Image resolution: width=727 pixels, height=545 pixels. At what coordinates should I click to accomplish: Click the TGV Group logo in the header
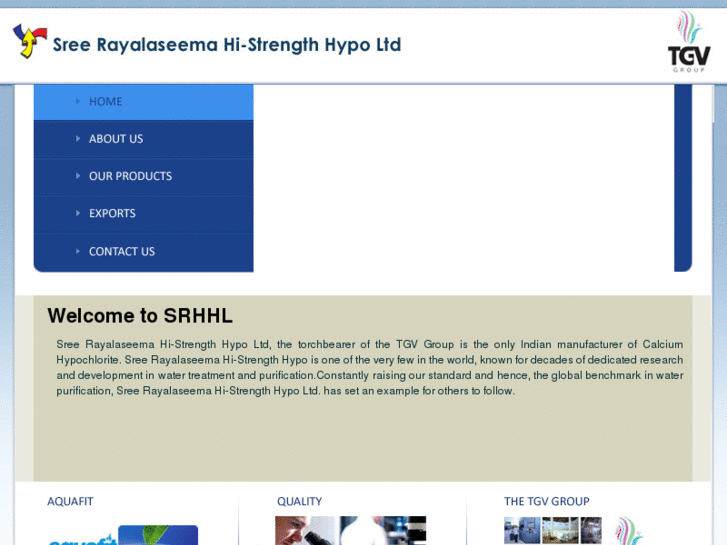pyautogui.click(x=689, y=42)
